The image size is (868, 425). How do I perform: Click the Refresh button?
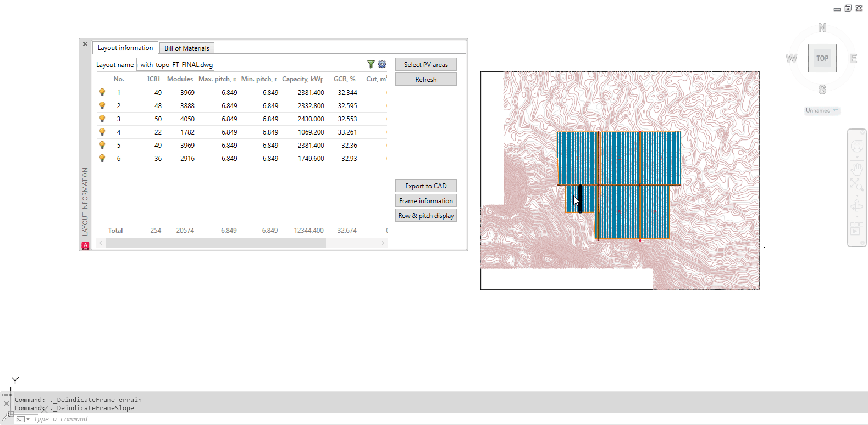coord(426,79)
